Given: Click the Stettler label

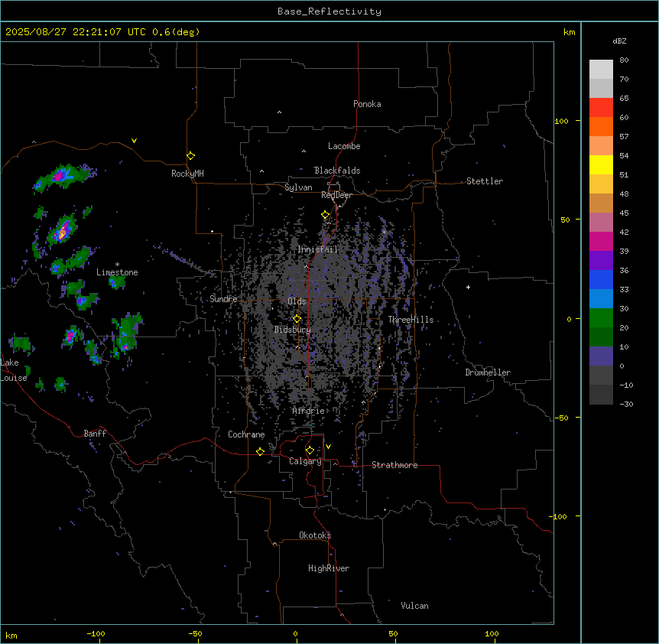Looking at the screenshot, I should [x=485, y=181].
